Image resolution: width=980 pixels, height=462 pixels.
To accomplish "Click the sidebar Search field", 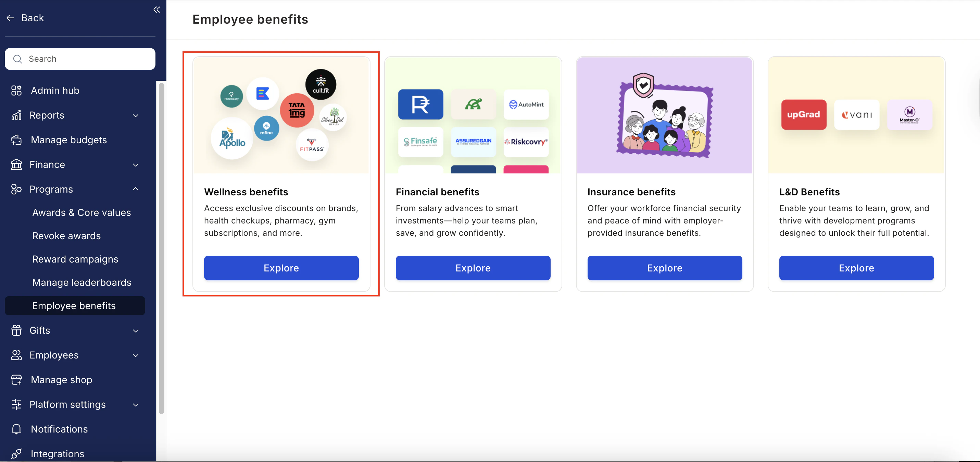I will (x=80, y=59).
